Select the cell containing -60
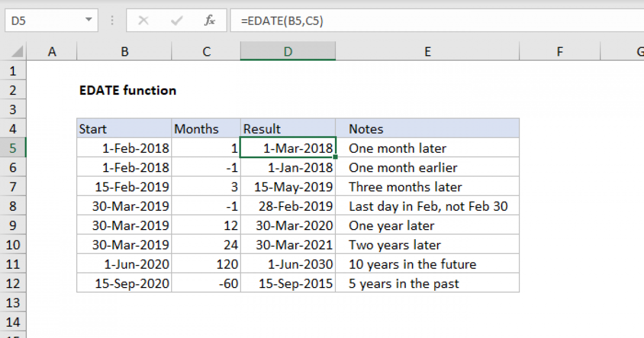 point(206,283)
